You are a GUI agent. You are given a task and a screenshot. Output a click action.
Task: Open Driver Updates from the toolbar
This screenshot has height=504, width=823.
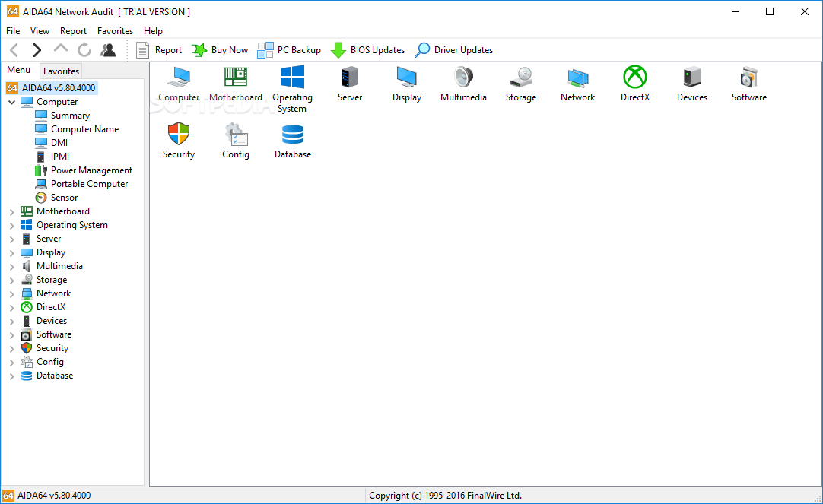[454, 50]
